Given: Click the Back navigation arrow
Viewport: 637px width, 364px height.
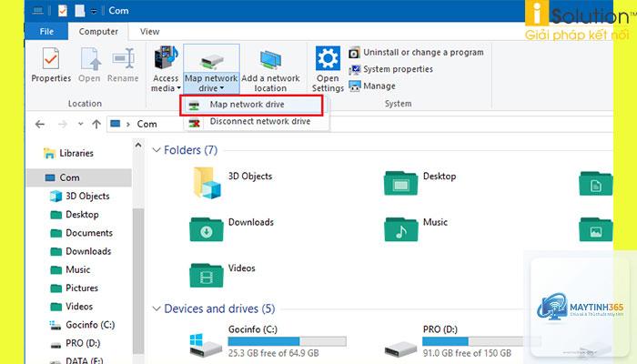Looking at the screenshot, I should click(x=40, y=124).
